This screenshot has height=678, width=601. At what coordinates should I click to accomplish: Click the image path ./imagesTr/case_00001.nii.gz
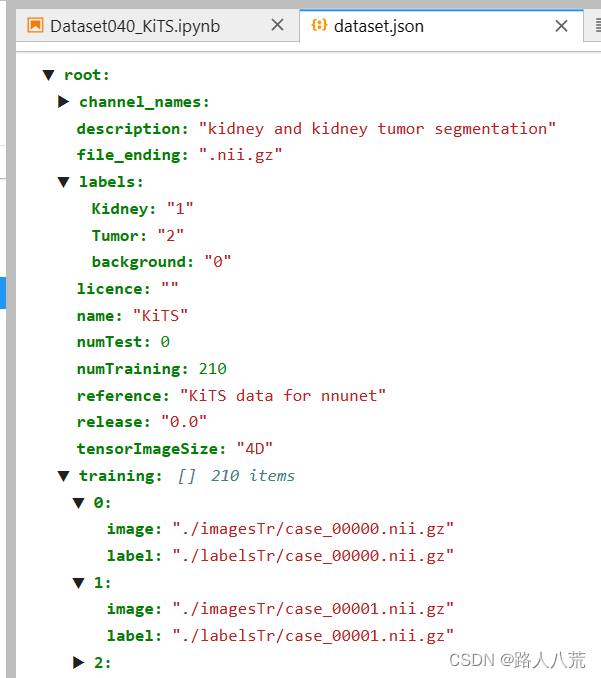click(x=313, y=609)
